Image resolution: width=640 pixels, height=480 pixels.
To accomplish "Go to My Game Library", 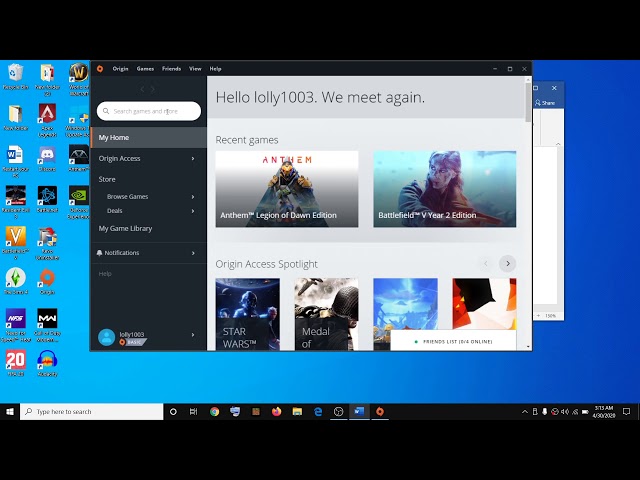I will [x=125, y=228].
